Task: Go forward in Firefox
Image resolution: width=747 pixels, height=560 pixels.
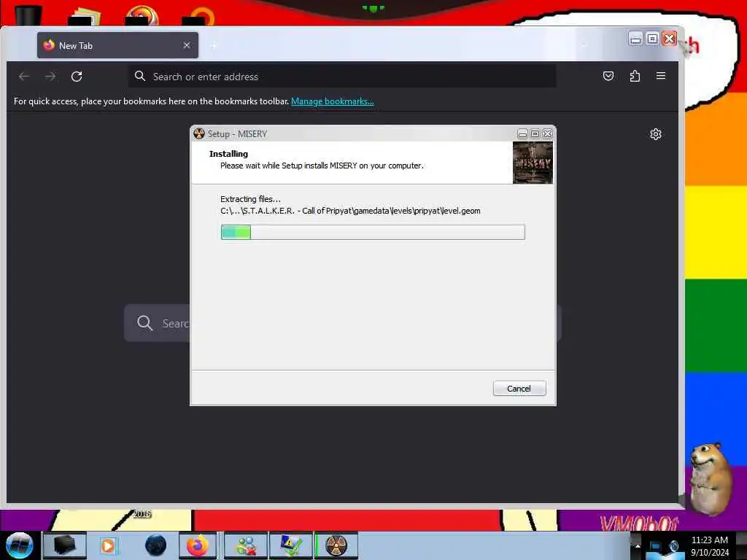Action: click(50, 76)
